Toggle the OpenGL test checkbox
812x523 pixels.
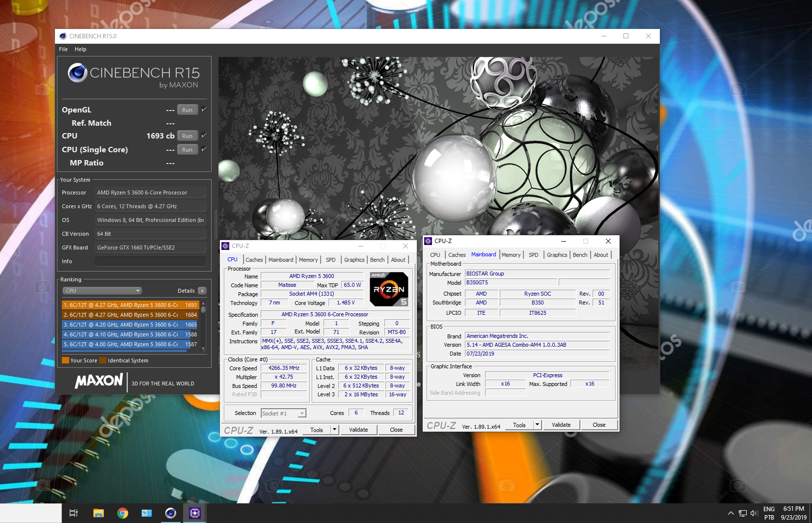coord(204,109)
